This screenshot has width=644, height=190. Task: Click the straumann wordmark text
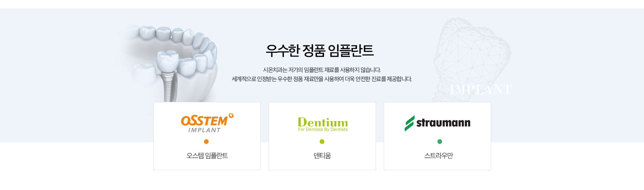443,123
